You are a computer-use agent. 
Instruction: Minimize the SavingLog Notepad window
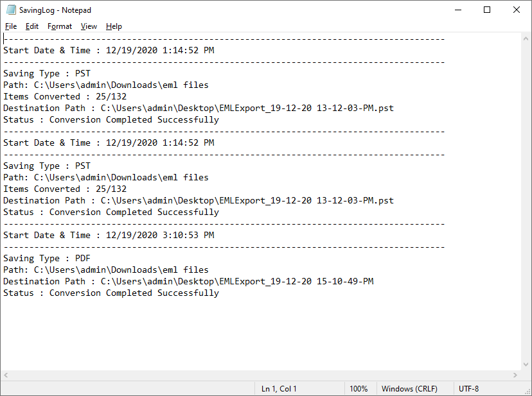pos(458,10)
